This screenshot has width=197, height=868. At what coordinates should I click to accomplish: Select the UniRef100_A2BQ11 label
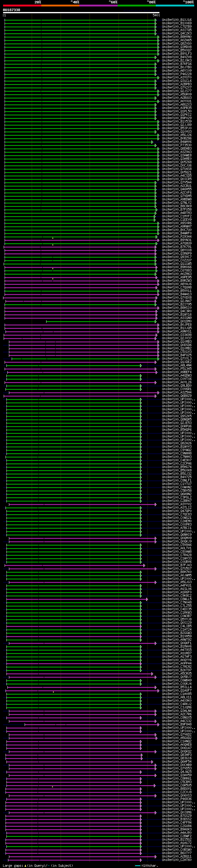(x=177, y=857)
